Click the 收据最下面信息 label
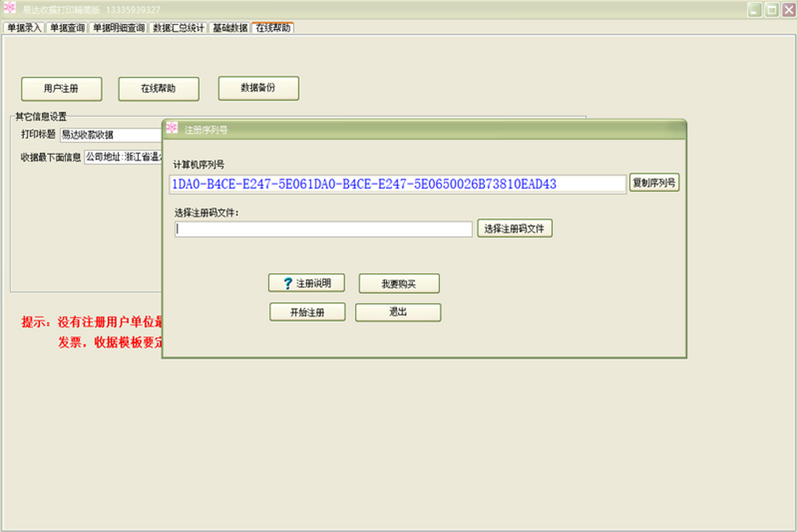Viewport: 798px width, 532px height. 51,158
